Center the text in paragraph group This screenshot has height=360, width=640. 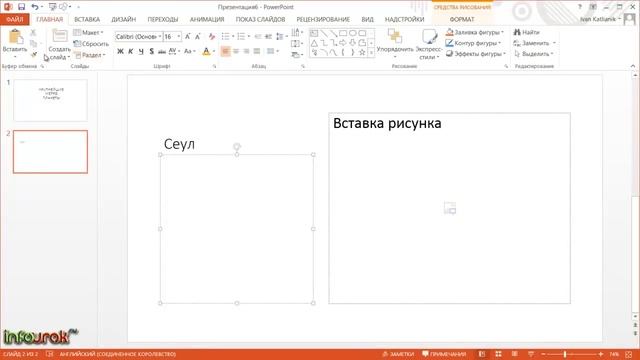click(236, 51)
